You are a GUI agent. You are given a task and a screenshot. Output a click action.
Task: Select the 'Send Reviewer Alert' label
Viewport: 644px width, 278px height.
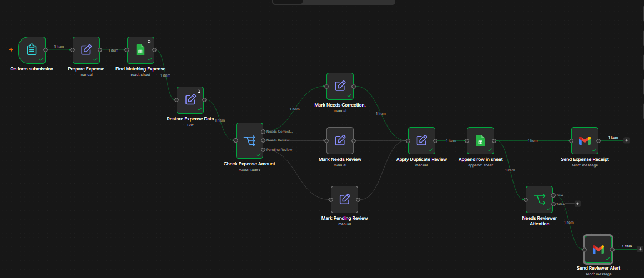point(598,268)
